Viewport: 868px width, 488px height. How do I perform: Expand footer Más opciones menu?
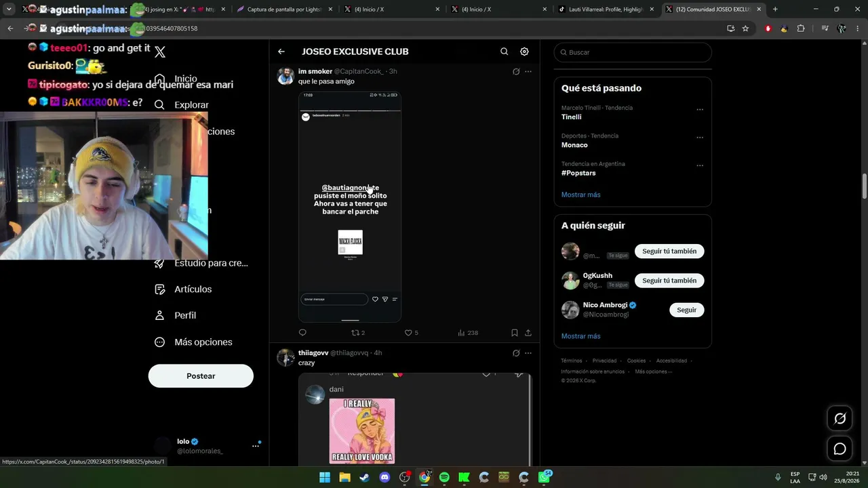tap(653, 371)
